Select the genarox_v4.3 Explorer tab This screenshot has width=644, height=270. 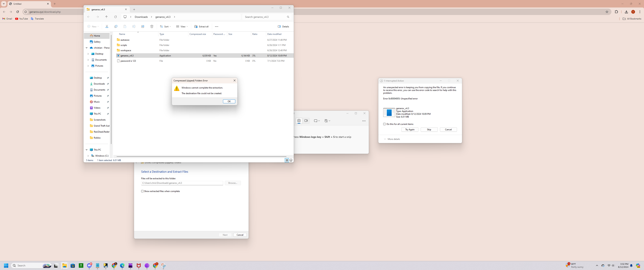[105, 10]
